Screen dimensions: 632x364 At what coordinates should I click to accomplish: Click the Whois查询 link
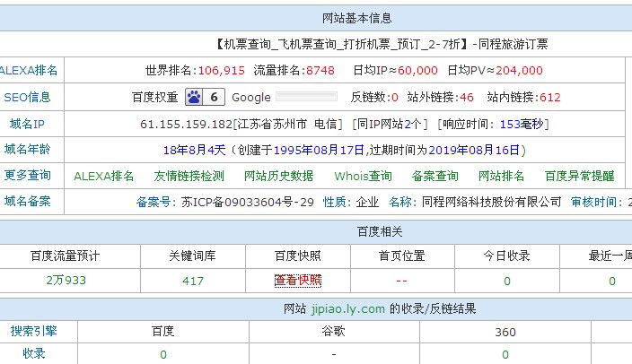pos(363,176)
